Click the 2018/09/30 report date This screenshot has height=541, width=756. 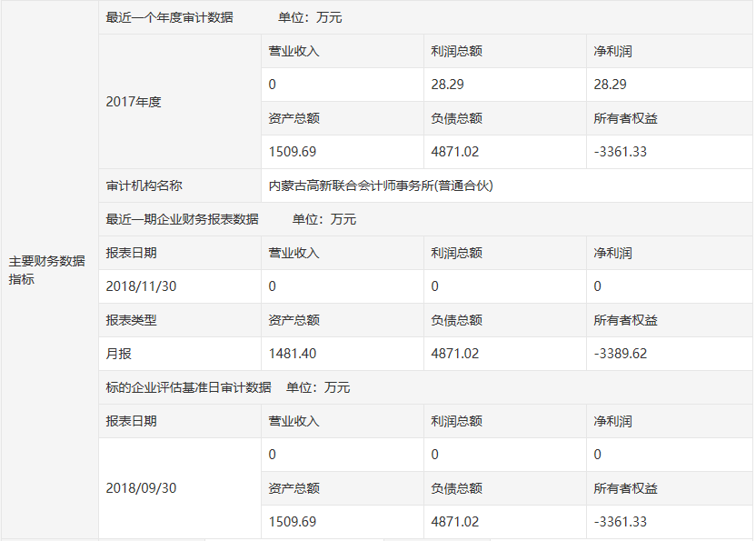click(x=141, y=488)
